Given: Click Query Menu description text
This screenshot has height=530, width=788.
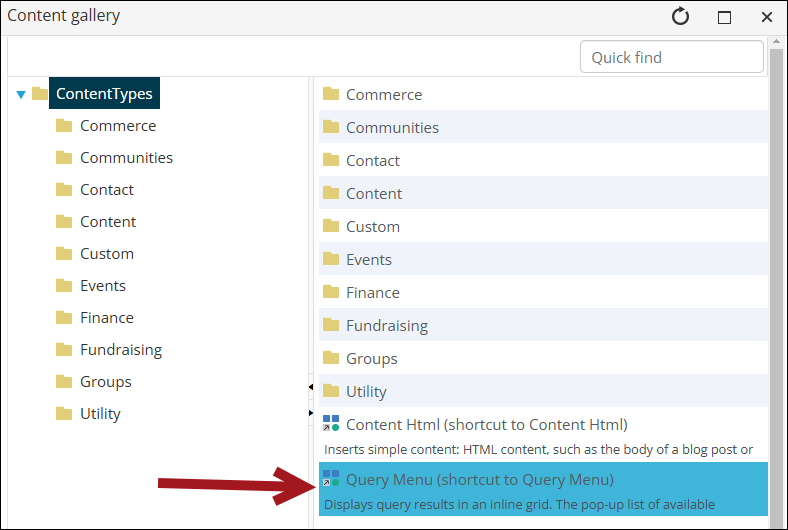Looking at the screenshot, I should [519, 504].
